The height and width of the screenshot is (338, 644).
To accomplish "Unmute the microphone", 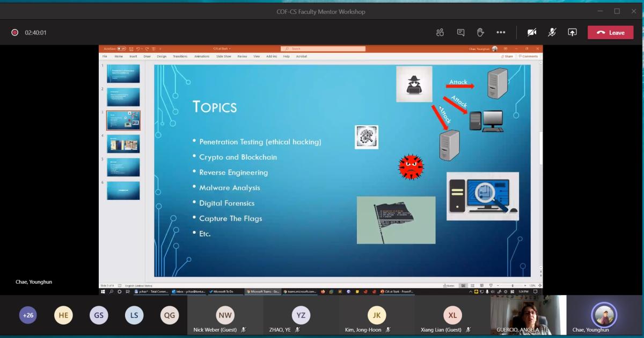I will point(552,33).
